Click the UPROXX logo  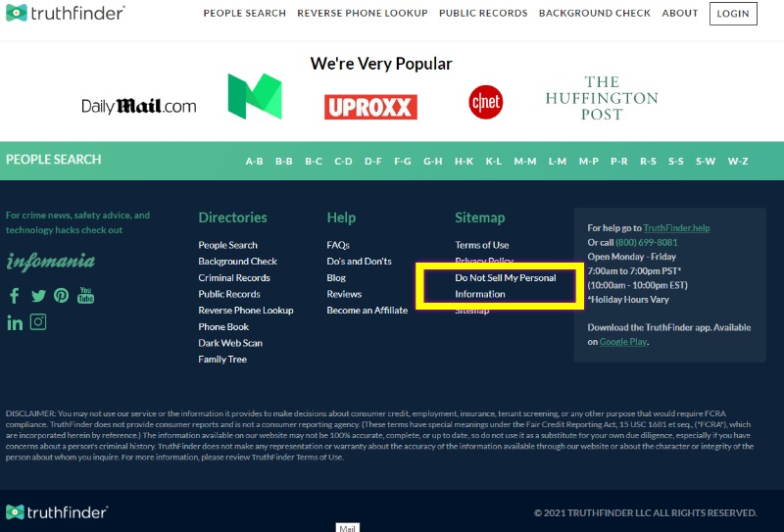click(370, 107)
